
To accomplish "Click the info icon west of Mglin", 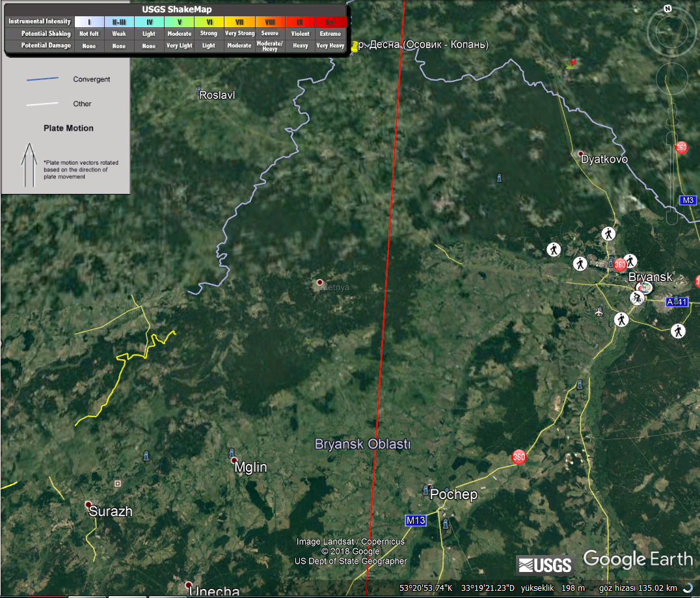I will click(146, 456).
